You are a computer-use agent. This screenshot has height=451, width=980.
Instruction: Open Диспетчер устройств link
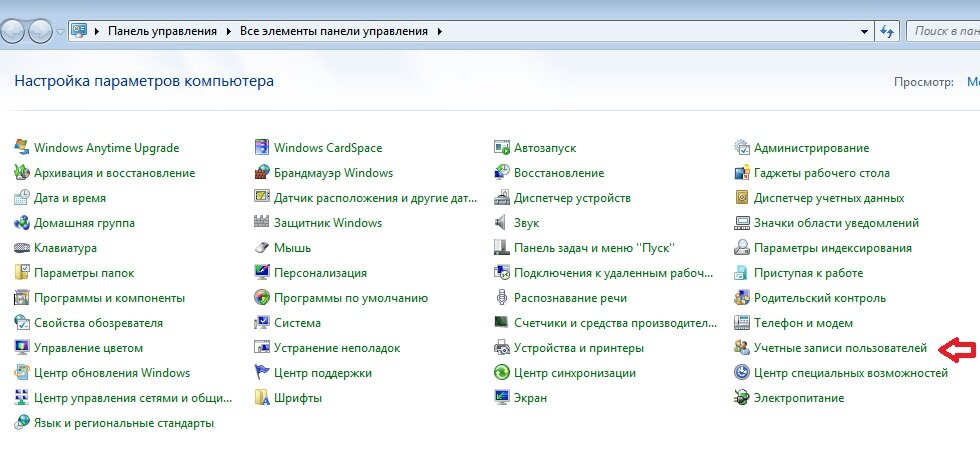coord(572,198)
